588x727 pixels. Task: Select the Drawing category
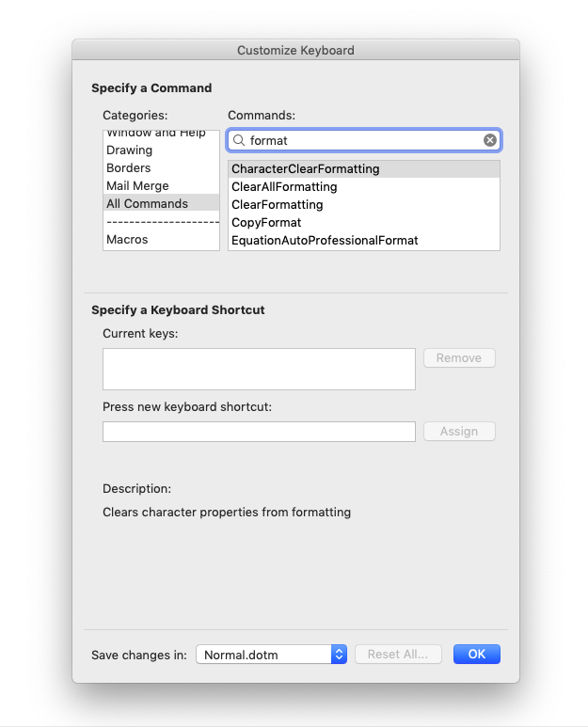click(161, 150)
